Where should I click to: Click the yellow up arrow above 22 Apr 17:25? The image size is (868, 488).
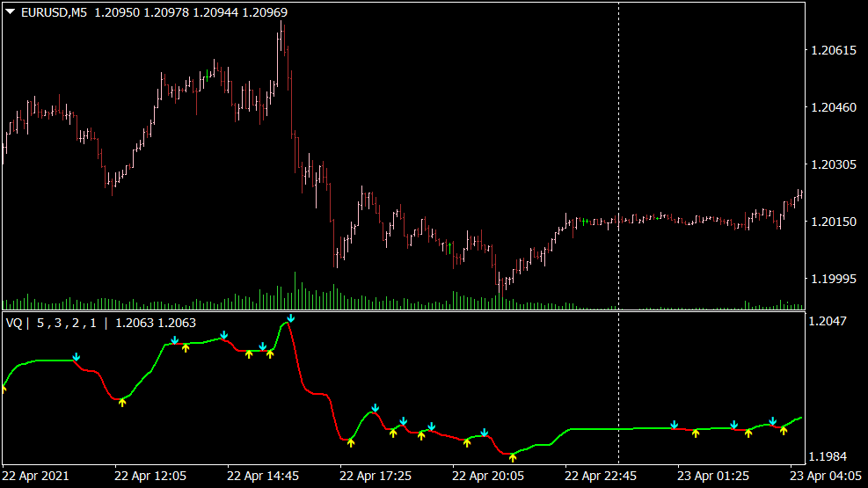(x=350, y=442)
